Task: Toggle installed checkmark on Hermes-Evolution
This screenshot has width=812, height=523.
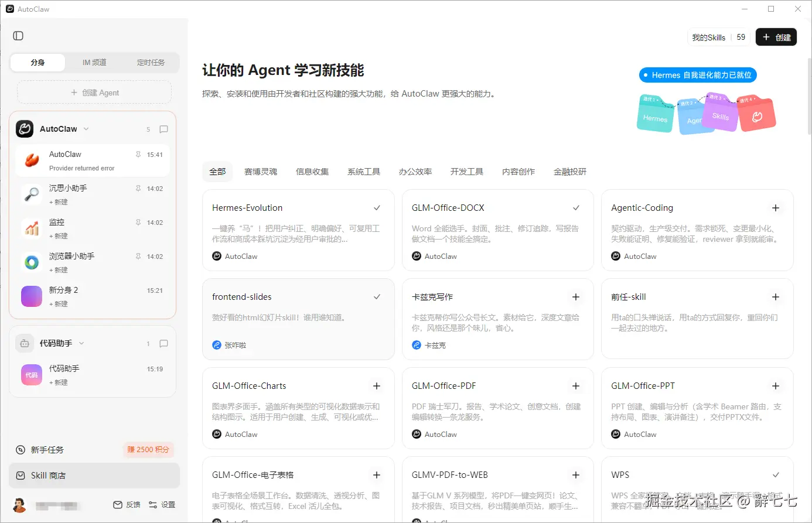Action: tap(377, 208)
